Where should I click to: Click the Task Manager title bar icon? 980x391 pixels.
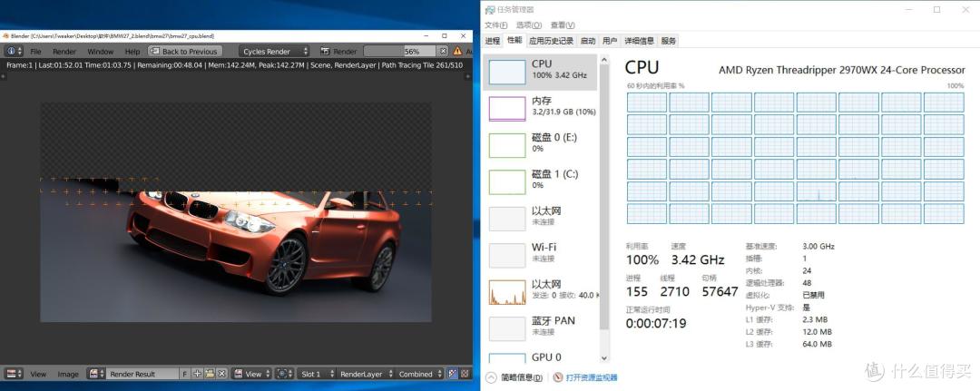pyautogui.click(x=490, y=9)
